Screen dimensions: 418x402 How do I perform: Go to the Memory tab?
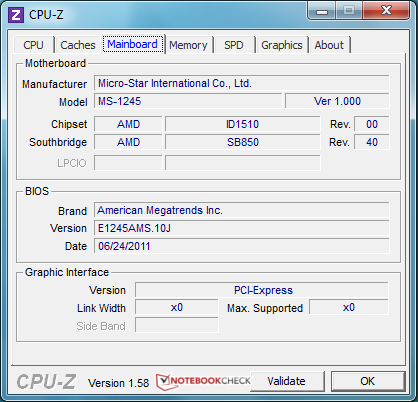[188, 45]
